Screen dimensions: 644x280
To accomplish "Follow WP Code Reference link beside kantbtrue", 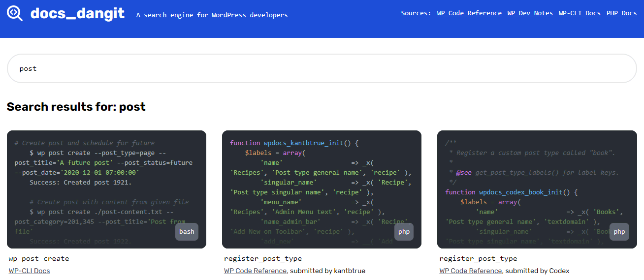I will tap(255, 271).
